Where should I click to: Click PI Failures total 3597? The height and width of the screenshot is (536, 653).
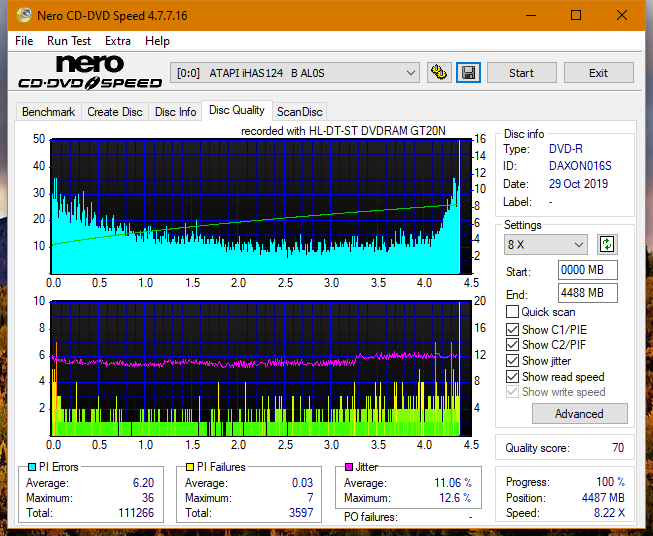tap(301, 513)
